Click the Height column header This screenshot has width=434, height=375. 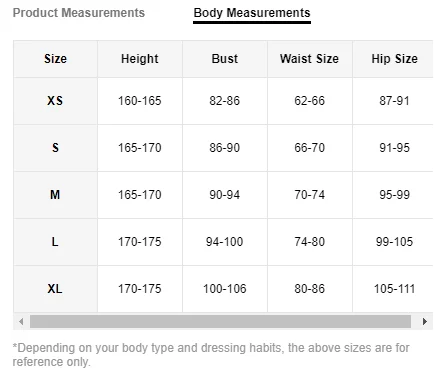(140, 59)
